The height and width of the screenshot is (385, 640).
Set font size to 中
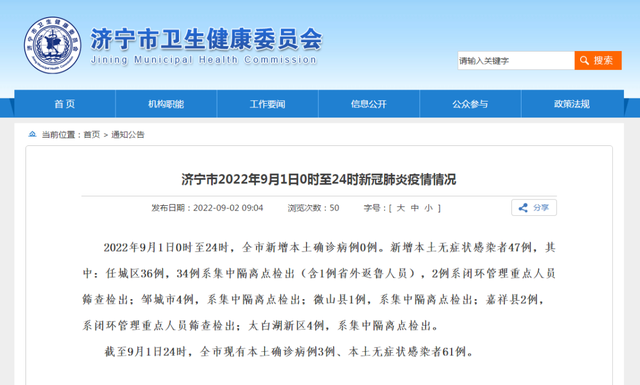click(415, 208)
